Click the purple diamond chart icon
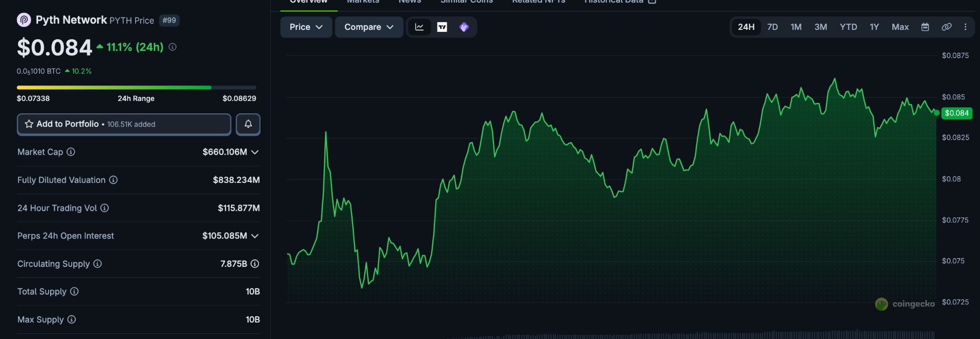 click(x=464, y=27)
